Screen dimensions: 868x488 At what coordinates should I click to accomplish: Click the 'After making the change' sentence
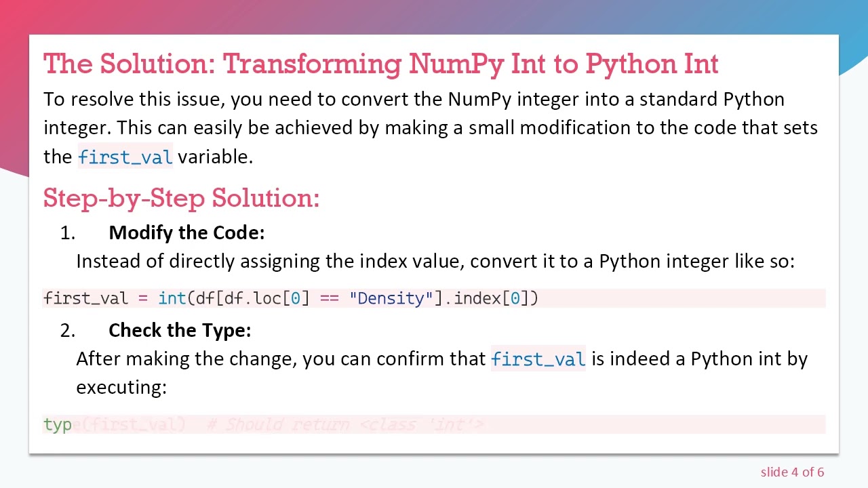pos(441,373)
